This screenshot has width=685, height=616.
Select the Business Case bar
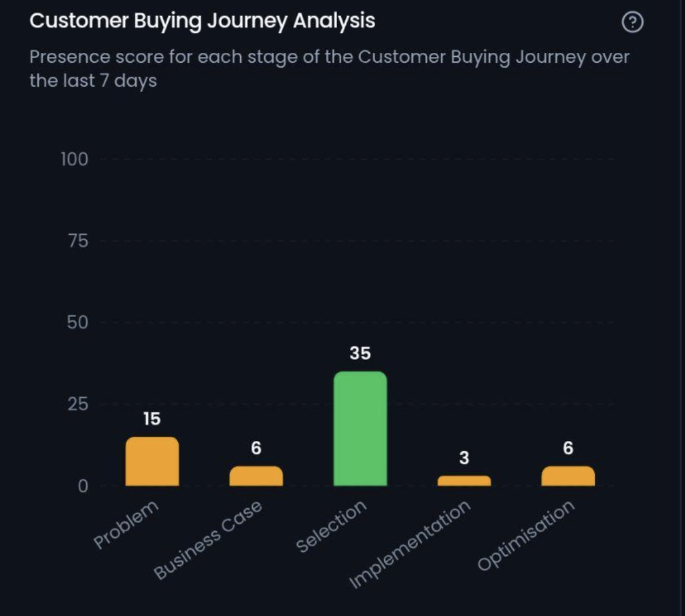[256, 476]
